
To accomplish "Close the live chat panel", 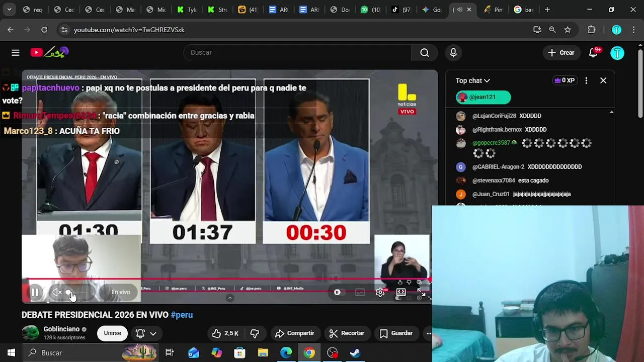I will pyautogui.click(x=603, y=80).
